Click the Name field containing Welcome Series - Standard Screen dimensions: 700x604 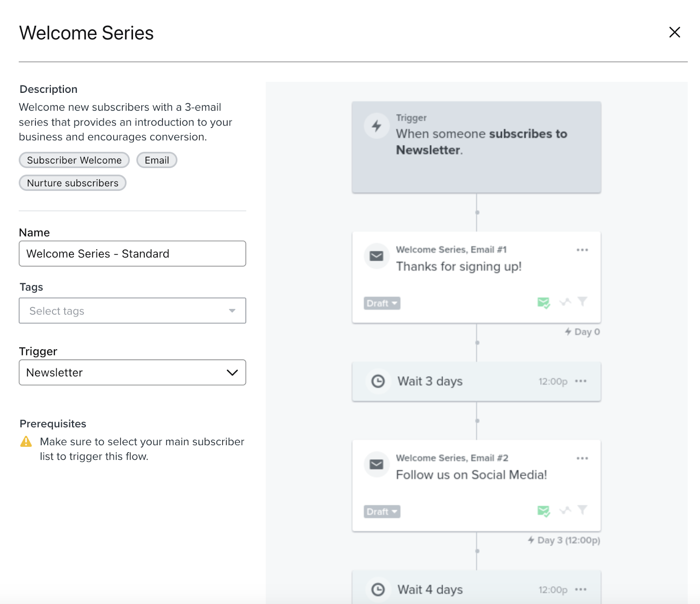point(132,254)
